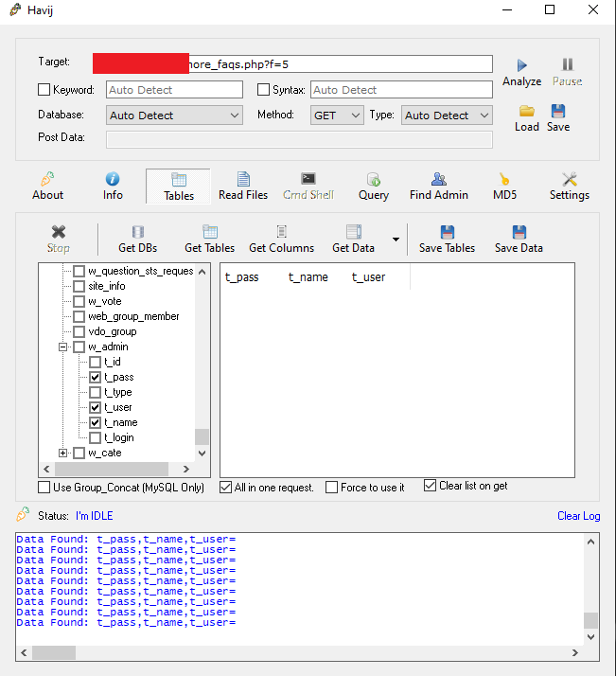Enable the Keyword checkbox
The image size is (616, 676).
(44, 90)
